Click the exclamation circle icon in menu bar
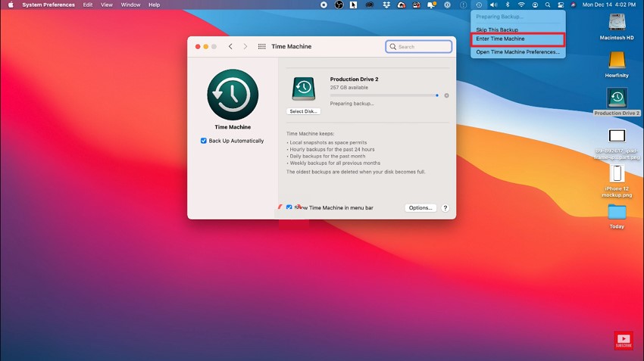 463,5
